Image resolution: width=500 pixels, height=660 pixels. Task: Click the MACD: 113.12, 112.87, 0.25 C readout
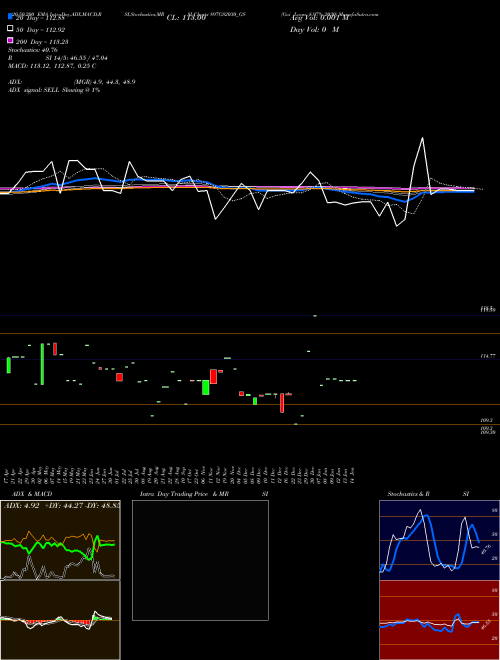tap(52, 66)
